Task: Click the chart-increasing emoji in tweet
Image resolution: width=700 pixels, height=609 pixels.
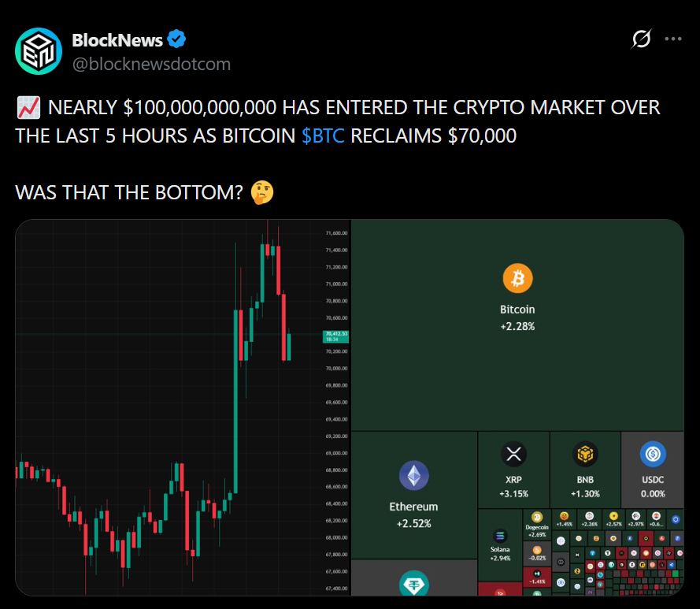Action: pos(26,108)
